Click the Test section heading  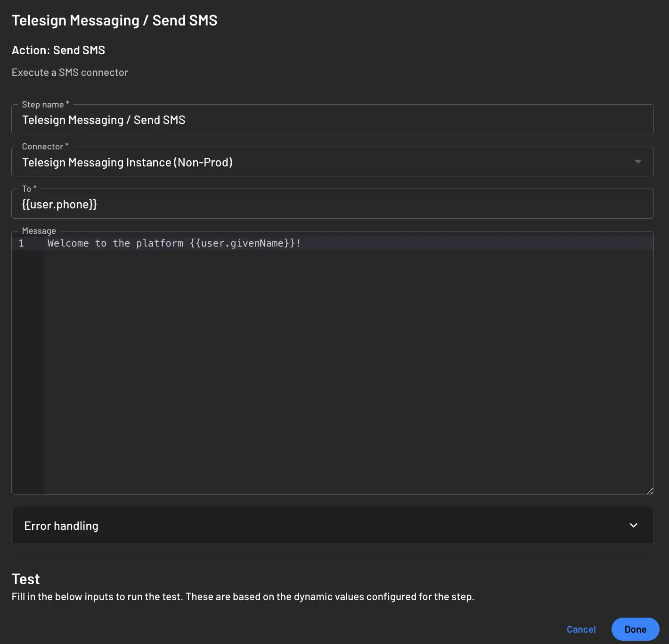[25, 578]
